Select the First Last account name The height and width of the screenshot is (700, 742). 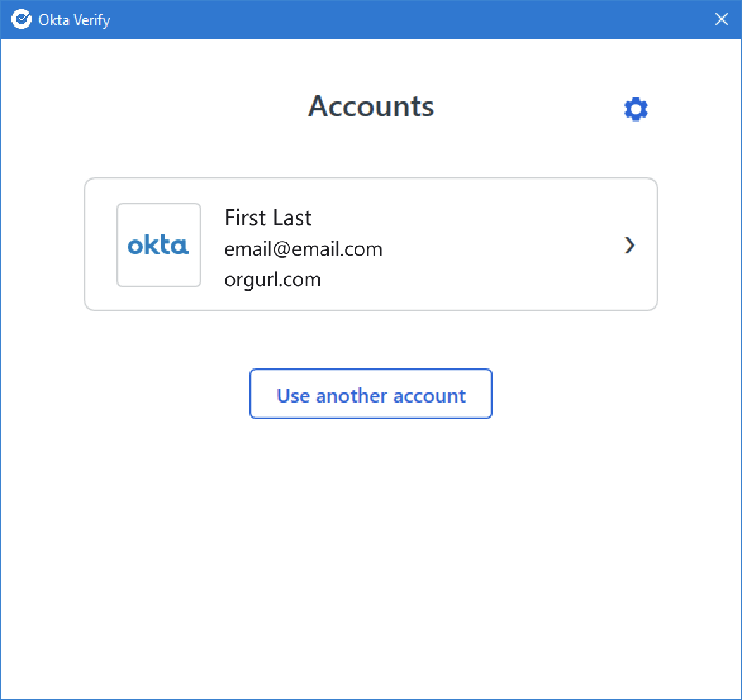coord(268,218)
